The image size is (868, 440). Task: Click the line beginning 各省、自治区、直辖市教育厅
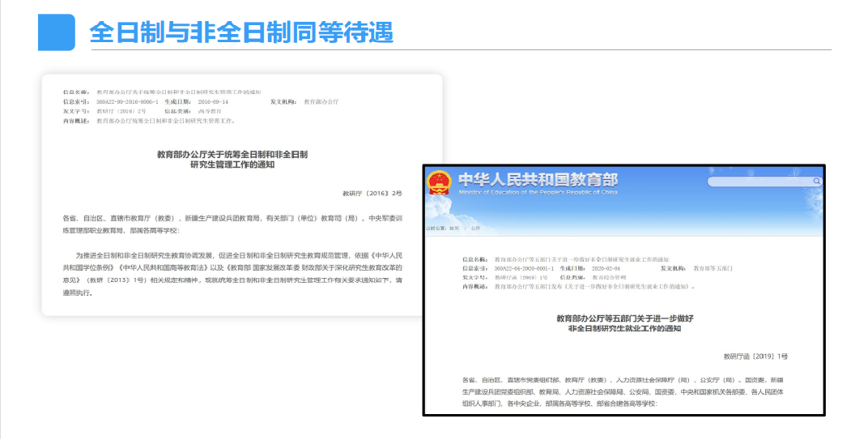[232, 218]
